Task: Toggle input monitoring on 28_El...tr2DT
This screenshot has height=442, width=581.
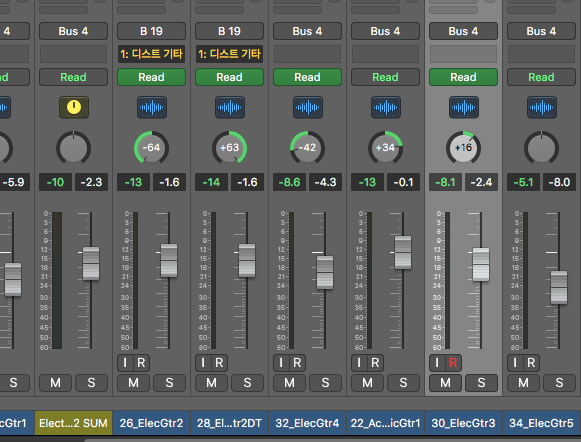Action: (203, 363)
